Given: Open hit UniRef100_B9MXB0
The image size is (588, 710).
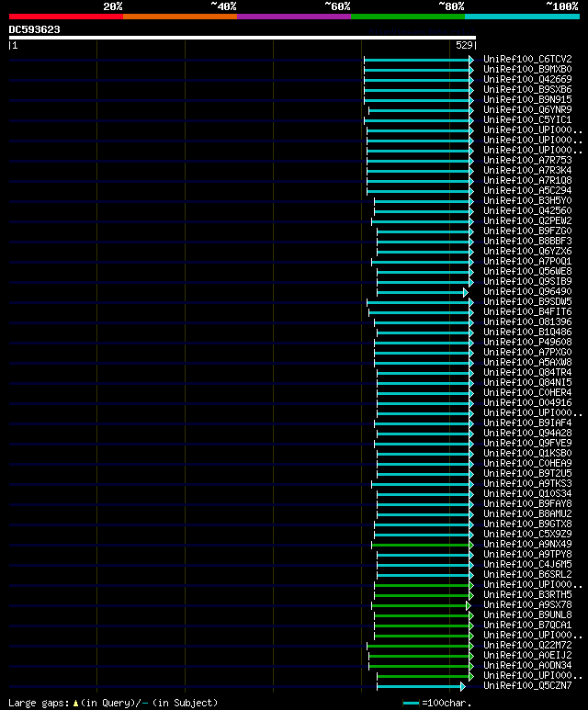Looking at the screenshot, I should pos(527,69).
